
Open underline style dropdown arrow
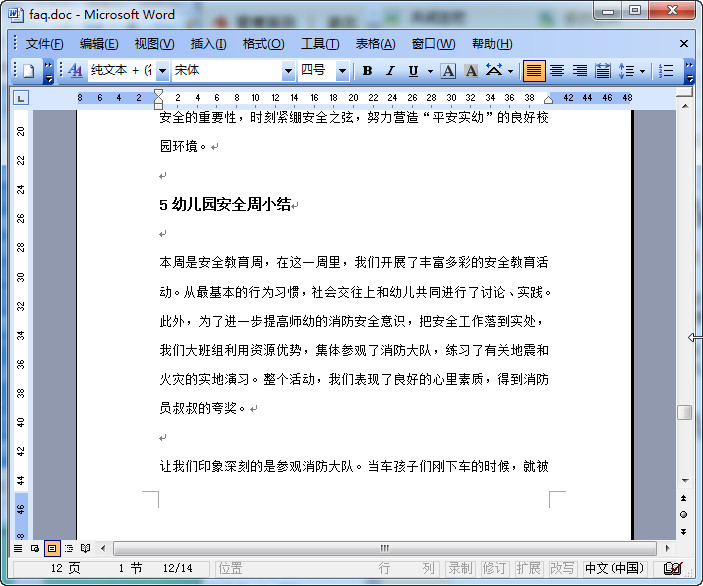[x=430, y=71]
